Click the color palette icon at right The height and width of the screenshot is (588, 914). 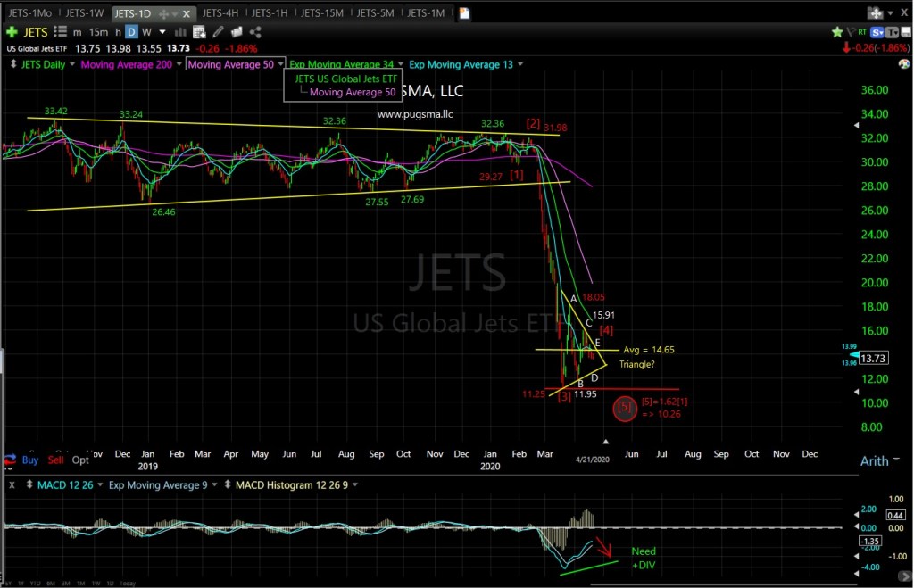pos(904,64)
